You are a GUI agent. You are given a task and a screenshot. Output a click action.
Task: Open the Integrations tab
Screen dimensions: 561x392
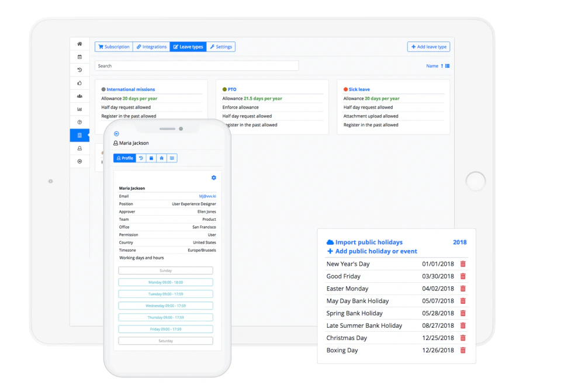click(x=151, y=46)
